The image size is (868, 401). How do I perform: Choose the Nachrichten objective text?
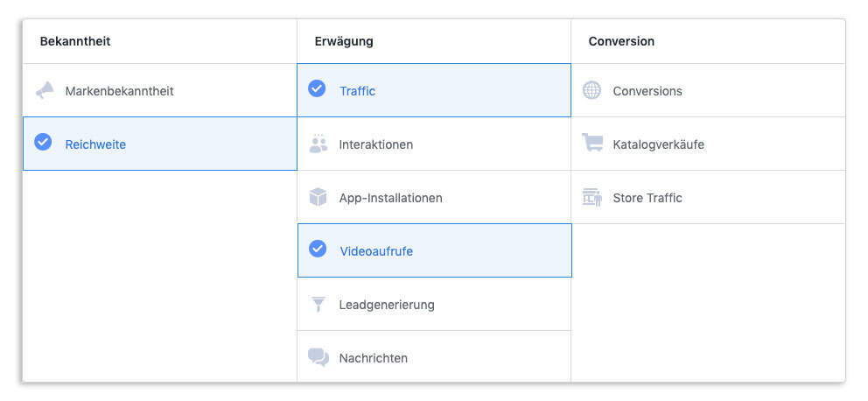[x=373, y=358]
